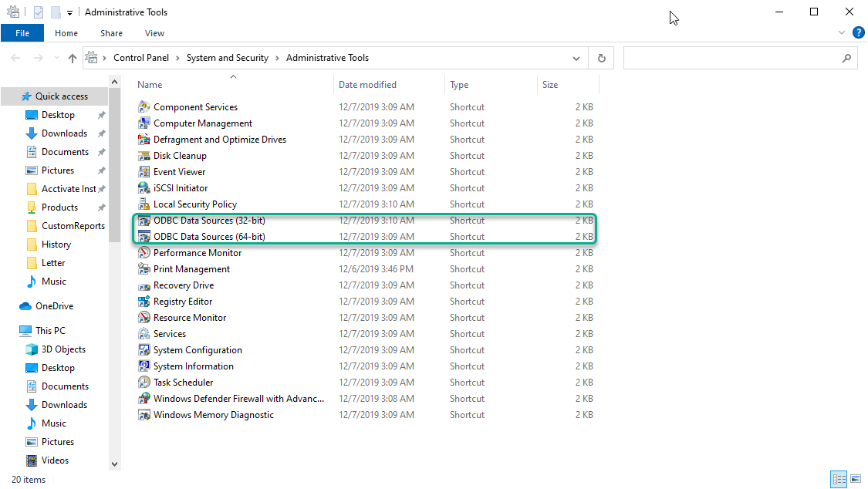Open the View ribbon tab
Screen dimensions: 868x489
click(154, 33)
